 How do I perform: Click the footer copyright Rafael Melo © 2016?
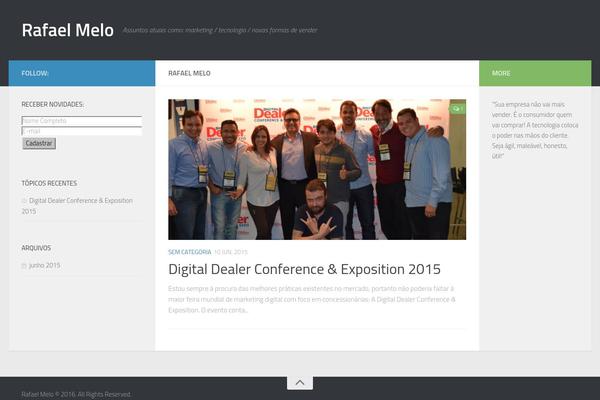coord(76,394)
